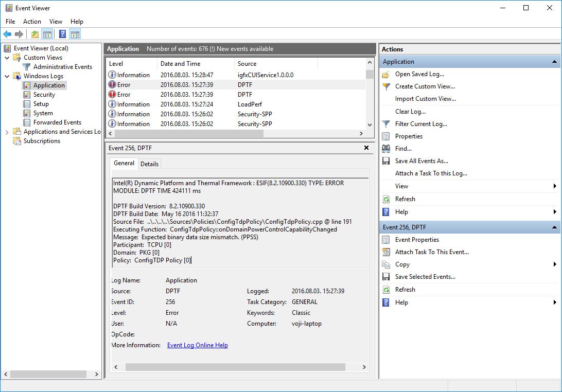Click the Help icon in the toolbar
This screenshot has width=562, height=392.
[x=62, y=34]
